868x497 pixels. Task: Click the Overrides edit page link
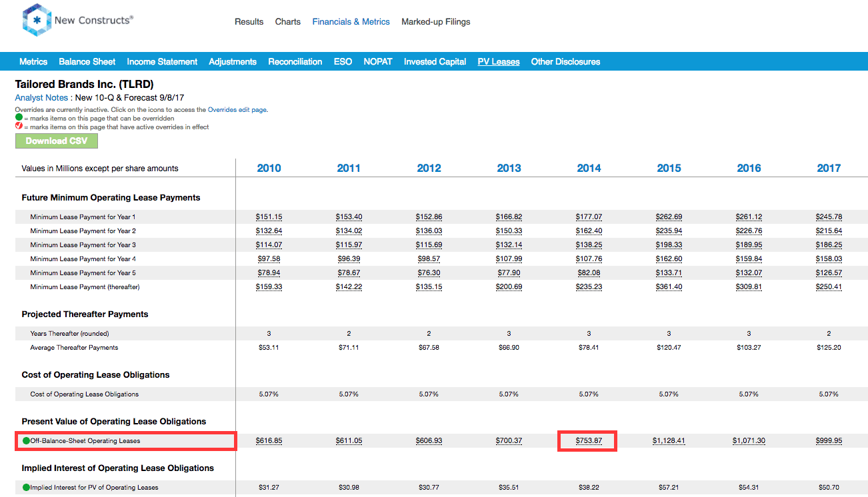[x=238, y=110]
